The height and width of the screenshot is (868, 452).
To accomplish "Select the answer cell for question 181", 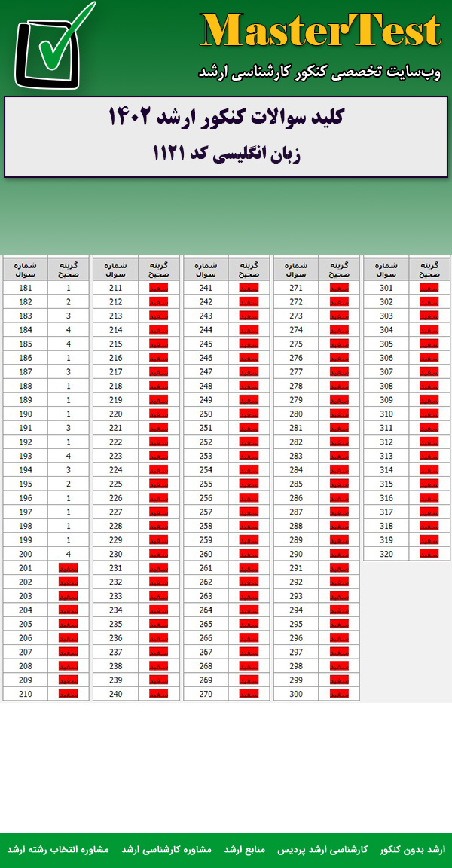I will (x=68, y=288).
